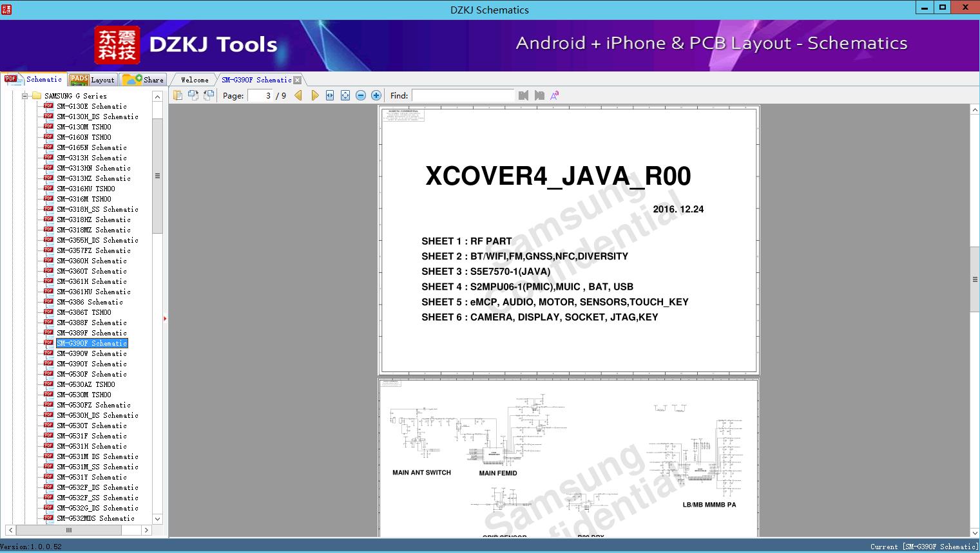Select SM-G386 Schematic

[x=90, y=302]
